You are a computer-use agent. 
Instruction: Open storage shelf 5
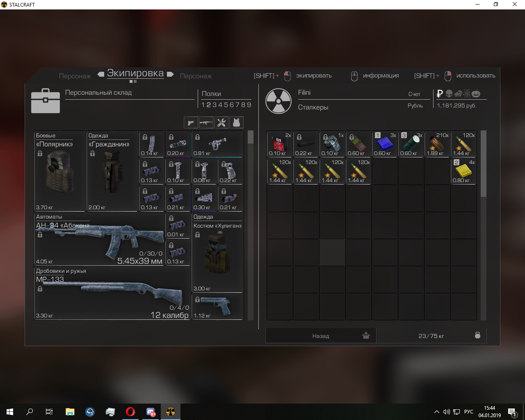point(226,105)
